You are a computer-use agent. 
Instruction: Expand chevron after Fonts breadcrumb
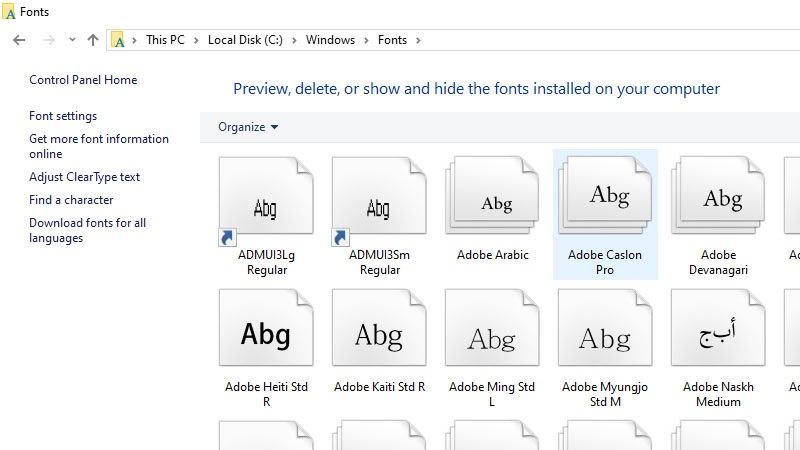click(418, 40)
